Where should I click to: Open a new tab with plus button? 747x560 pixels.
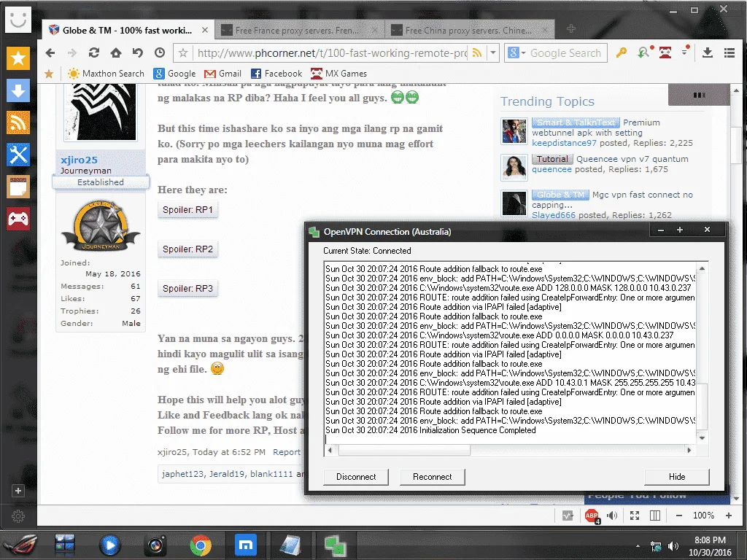571,29
